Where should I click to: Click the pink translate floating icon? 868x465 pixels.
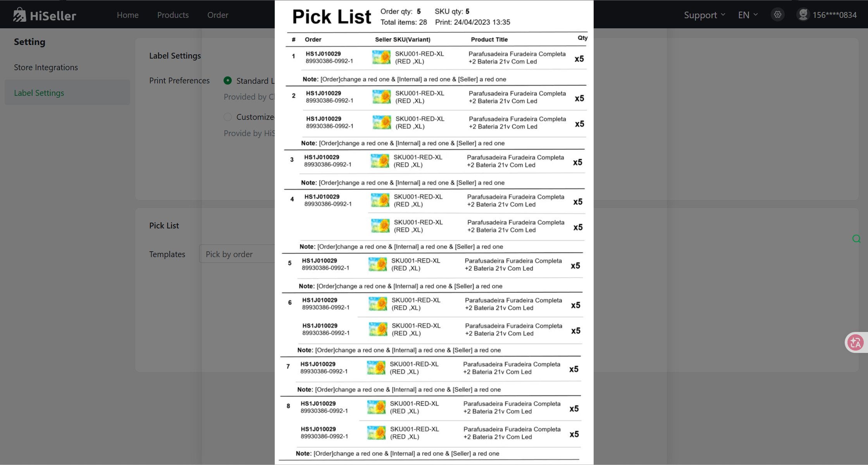pos(855,342)
